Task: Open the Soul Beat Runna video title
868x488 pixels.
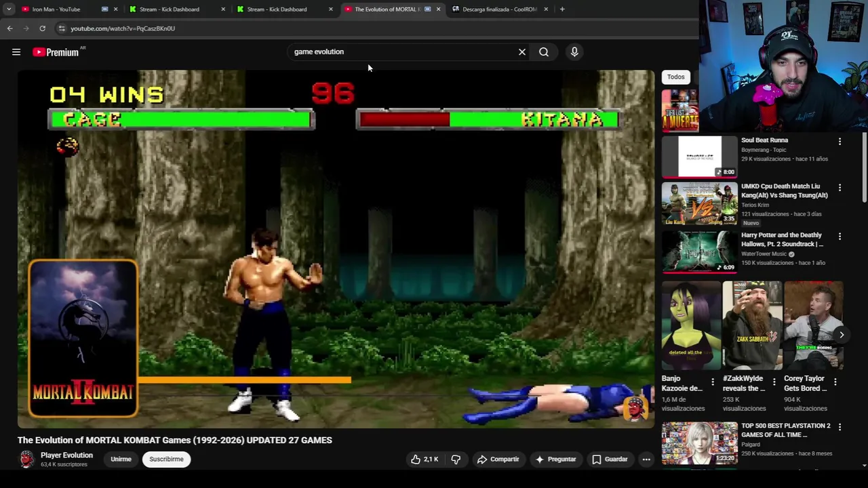Action: point(764,140)
